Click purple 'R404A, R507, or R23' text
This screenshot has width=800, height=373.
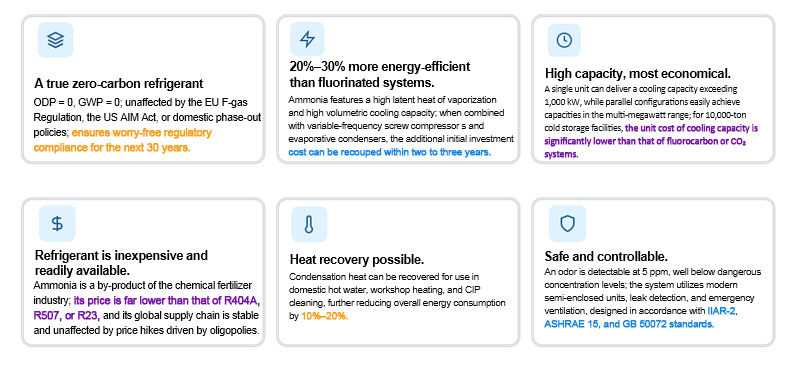tap(147, 307)
